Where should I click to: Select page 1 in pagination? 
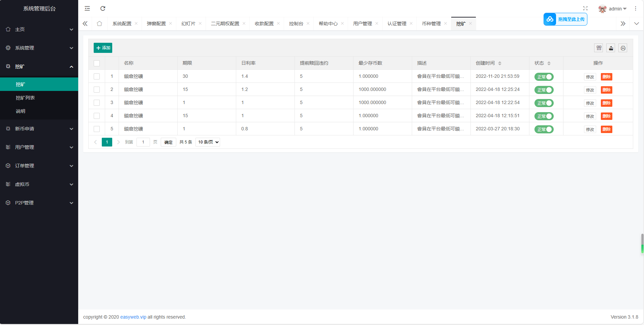[107, 142]
